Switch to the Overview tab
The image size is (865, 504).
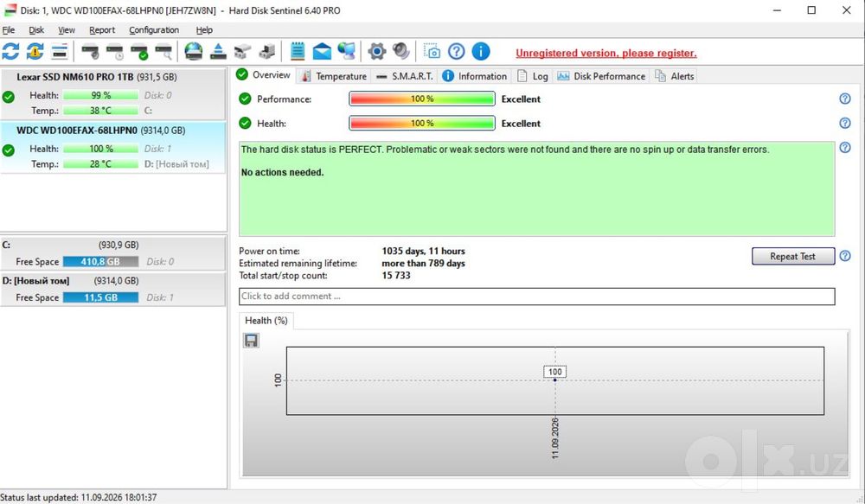[264, 75]
